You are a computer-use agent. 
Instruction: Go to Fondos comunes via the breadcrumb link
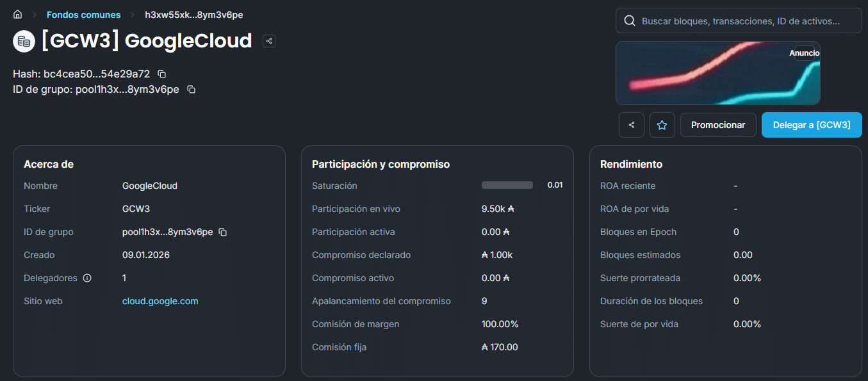[83, 14]
